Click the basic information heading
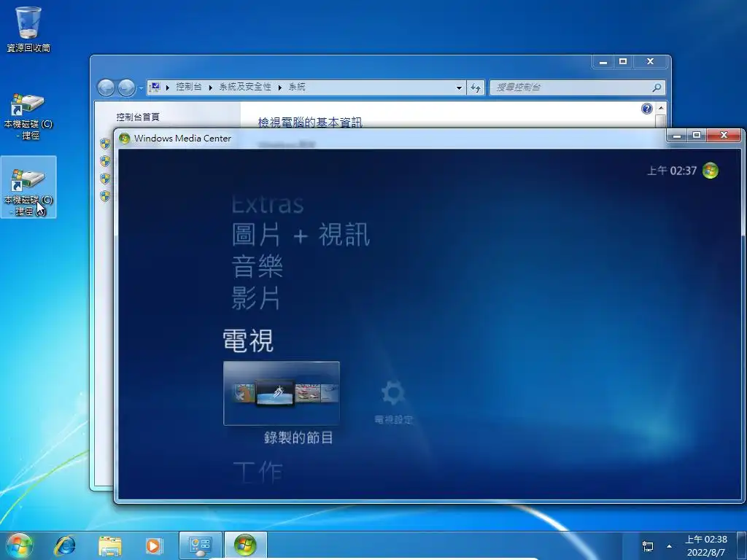This screenshot has height=560, width=747. coord(310,122)
